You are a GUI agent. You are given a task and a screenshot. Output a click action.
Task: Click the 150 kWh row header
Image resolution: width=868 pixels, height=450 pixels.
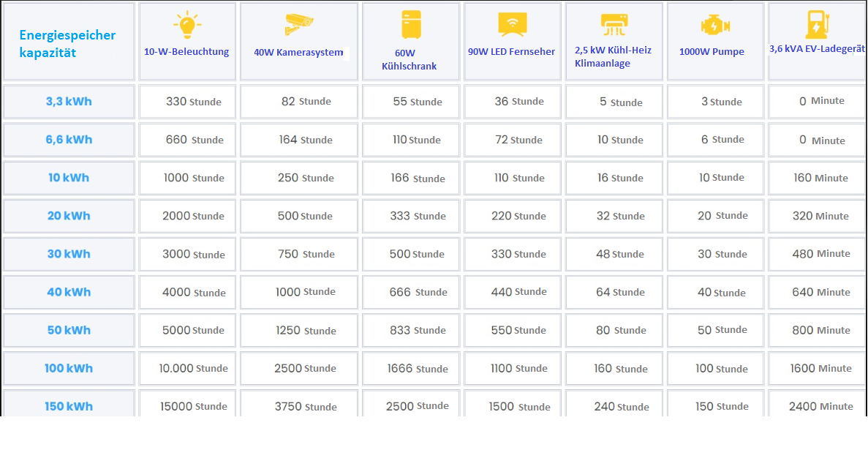pos(69,406)
